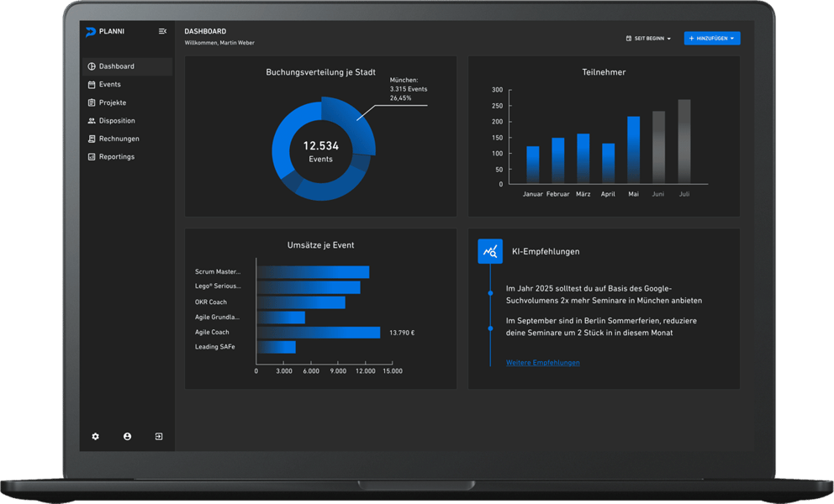Click the Dashboard sidebar icon
834x504 pixels.
92,66
